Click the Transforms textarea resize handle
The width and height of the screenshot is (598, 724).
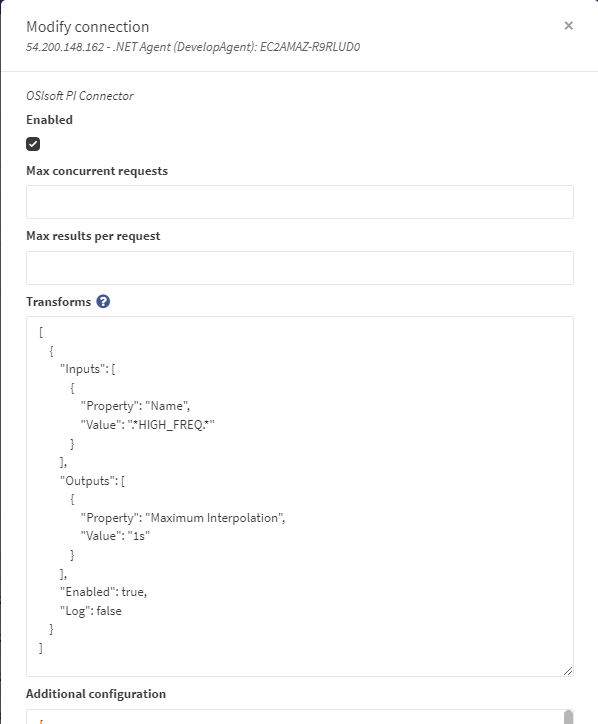click(568, 671)
